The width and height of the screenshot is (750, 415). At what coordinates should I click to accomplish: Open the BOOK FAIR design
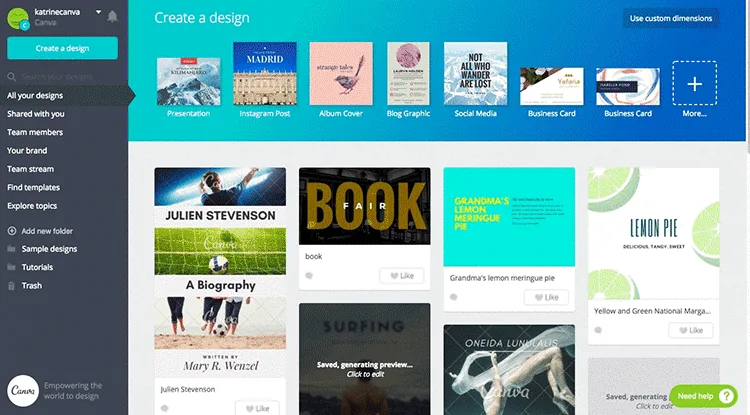(x=364, y=206)
